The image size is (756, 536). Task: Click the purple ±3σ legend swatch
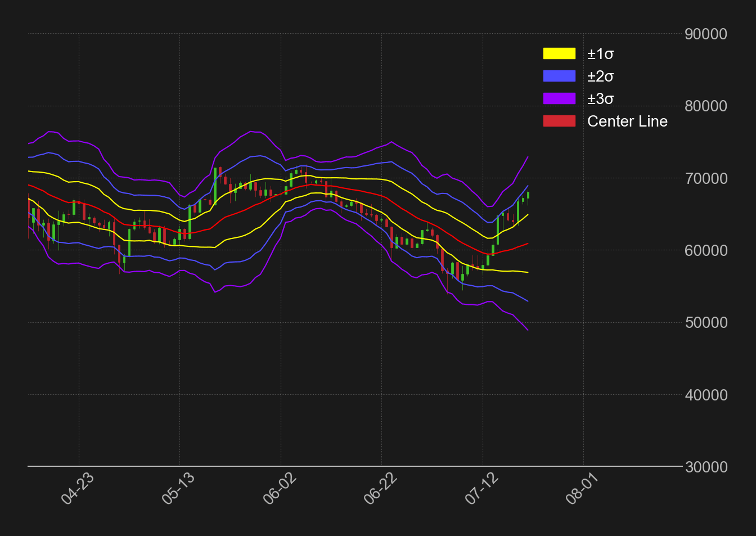tap(559, 98)
